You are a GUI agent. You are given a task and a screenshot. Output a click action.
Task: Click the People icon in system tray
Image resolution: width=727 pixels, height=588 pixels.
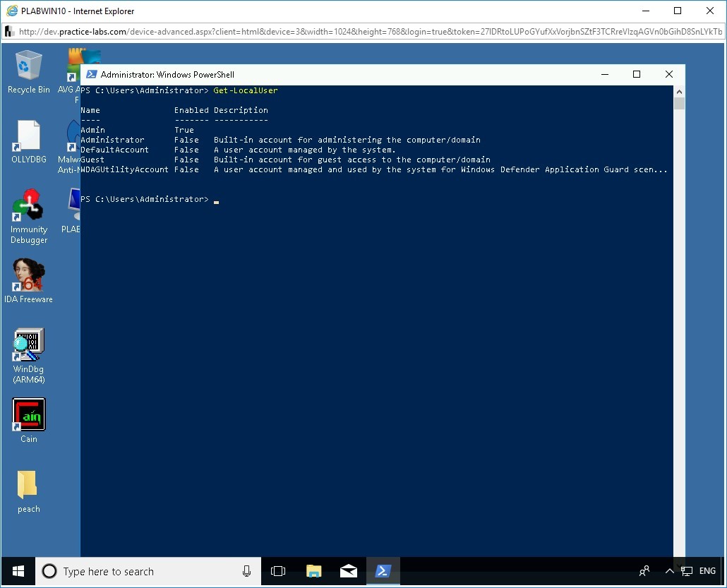point(644,571)
